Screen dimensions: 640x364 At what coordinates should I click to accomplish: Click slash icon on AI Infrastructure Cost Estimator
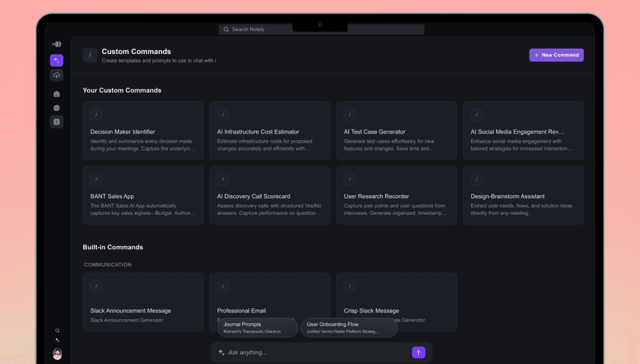pos(223,115)
